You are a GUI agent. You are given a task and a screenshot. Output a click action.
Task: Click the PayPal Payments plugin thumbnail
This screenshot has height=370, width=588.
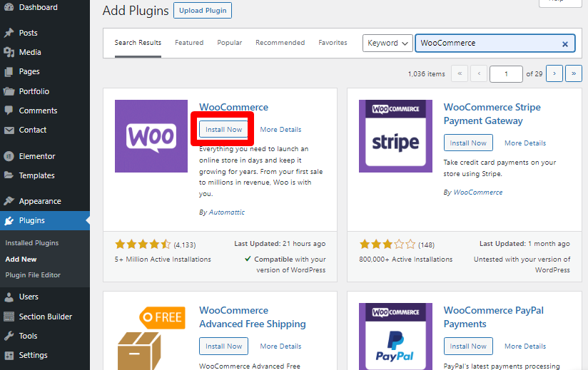point(395,336)
